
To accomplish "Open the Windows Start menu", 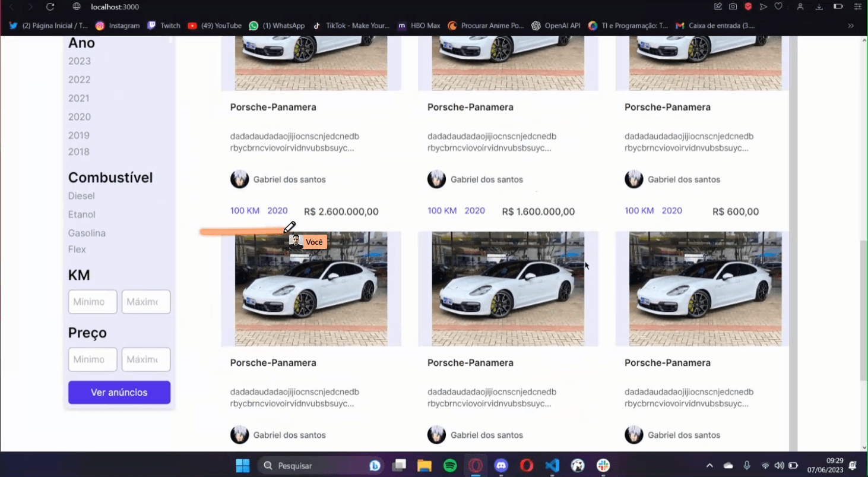I will point(243,465).
